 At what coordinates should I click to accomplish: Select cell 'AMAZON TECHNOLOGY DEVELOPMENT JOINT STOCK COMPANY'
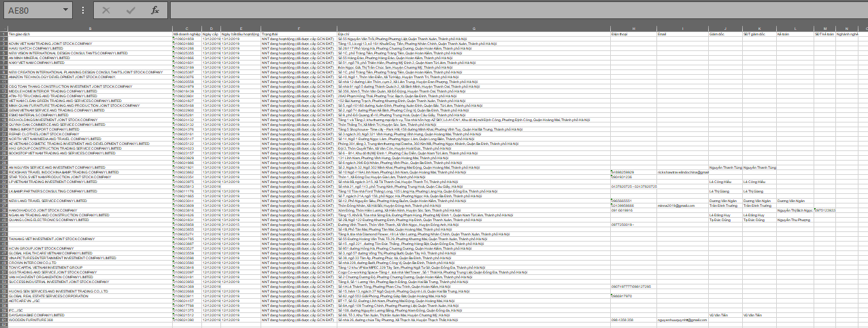click(x=90, y=78)
